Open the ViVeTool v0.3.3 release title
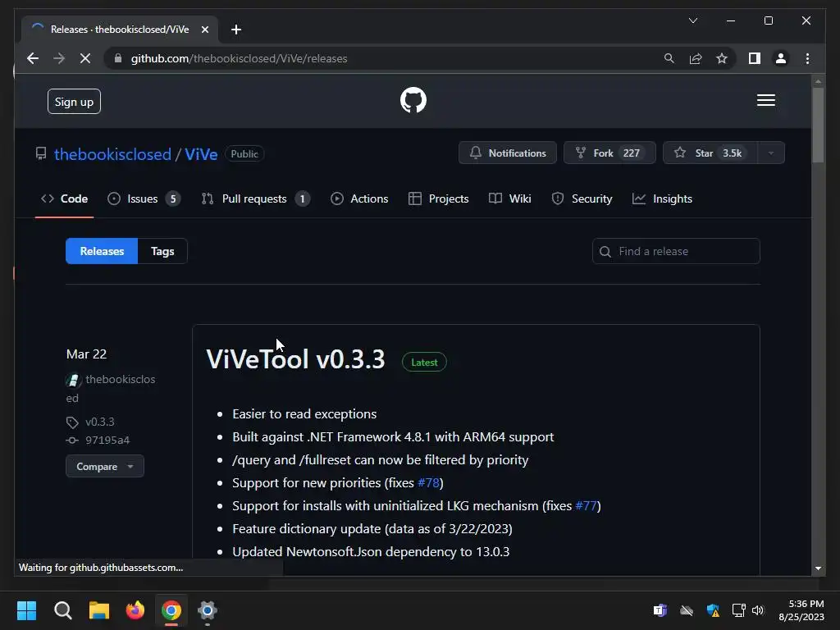This screenshot has width=840, height=630. click(x=295, y=359)
